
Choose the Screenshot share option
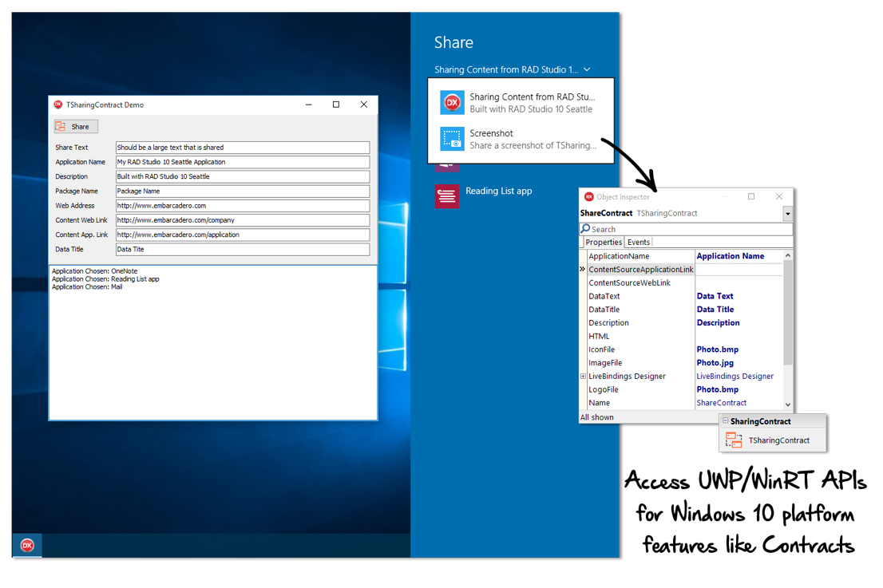[x=521, y=139]
